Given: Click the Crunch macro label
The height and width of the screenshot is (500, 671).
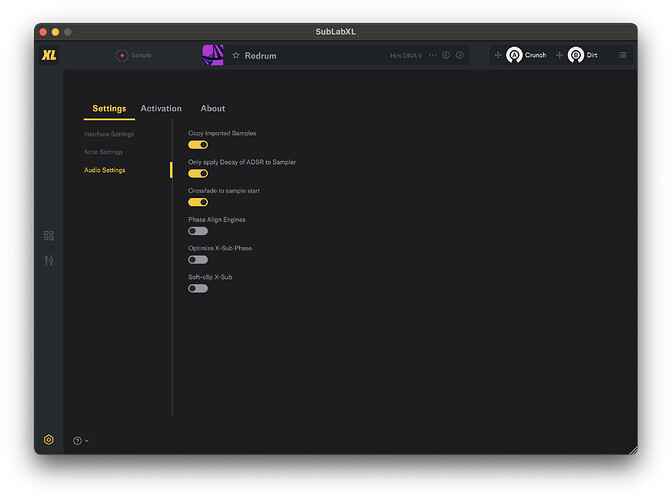Looking at the screenshot, I should coord(535,55).
